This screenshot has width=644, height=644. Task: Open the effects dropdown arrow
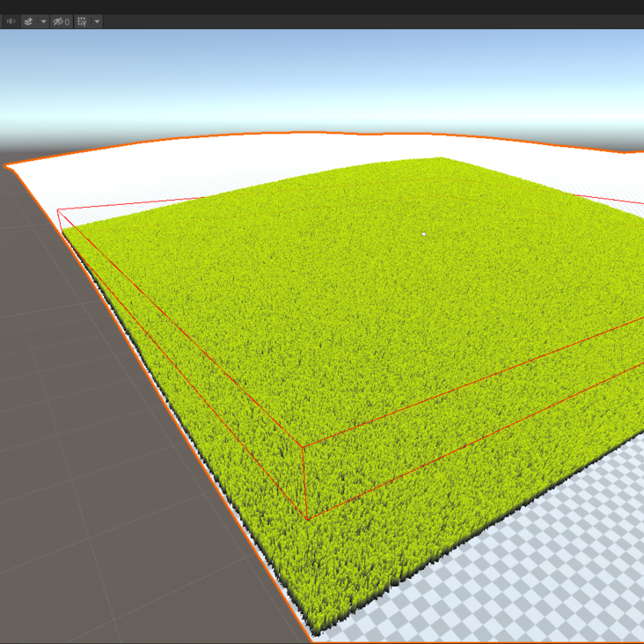click(43, 21)
